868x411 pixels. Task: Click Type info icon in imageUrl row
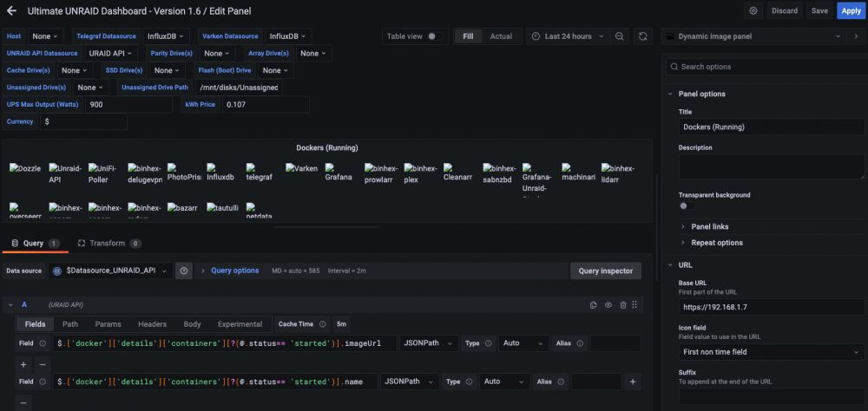coord(488,343)
